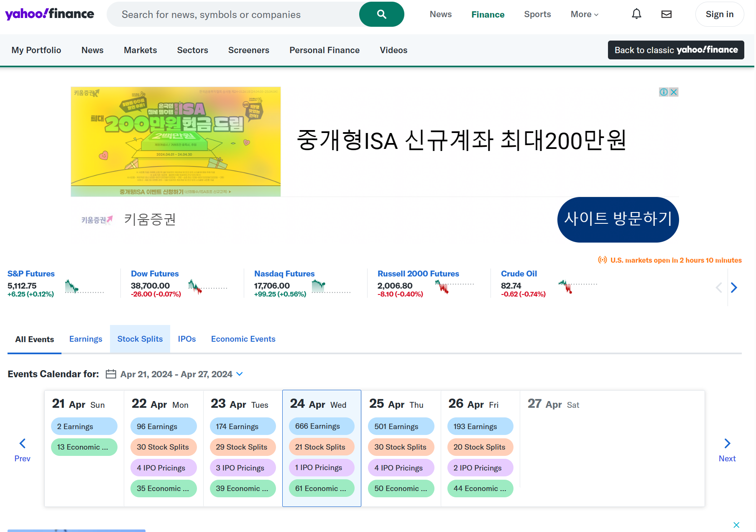Open 21 Stock Splits on Apr 24

[x=322, y=447]
